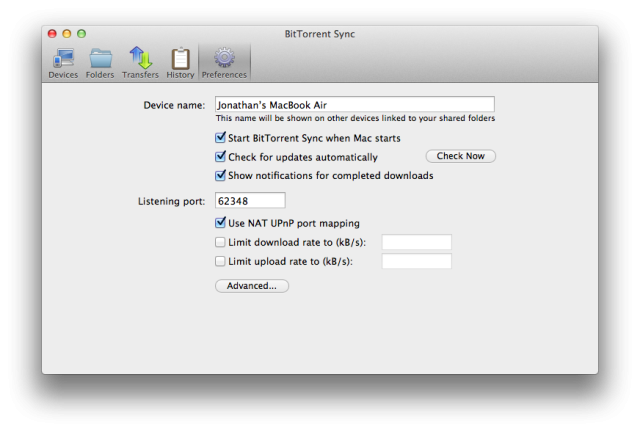This screenshot has width=640, height=432.
Task: Select the Preferences gear icon
Action: click(224, 58)
